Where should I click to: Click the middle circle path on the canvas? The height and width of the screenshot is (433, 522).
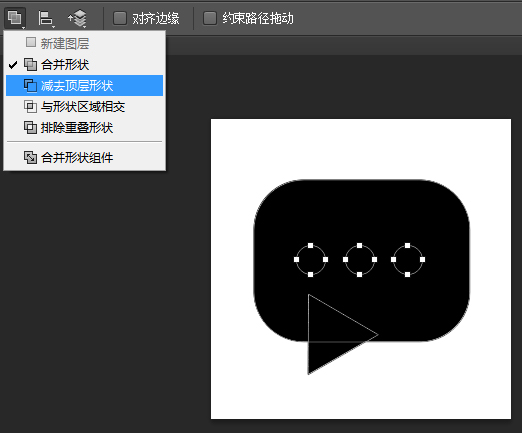[x=359, y=260]
